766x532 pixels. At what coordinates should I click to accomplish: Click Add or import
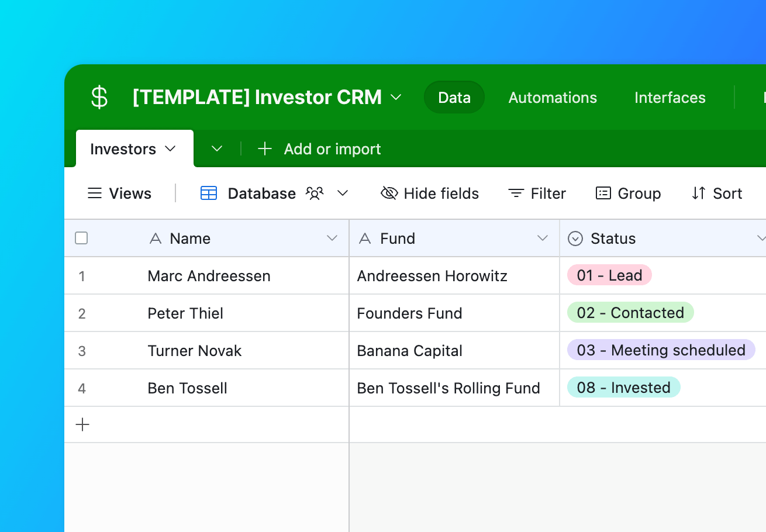coord(319,149)
